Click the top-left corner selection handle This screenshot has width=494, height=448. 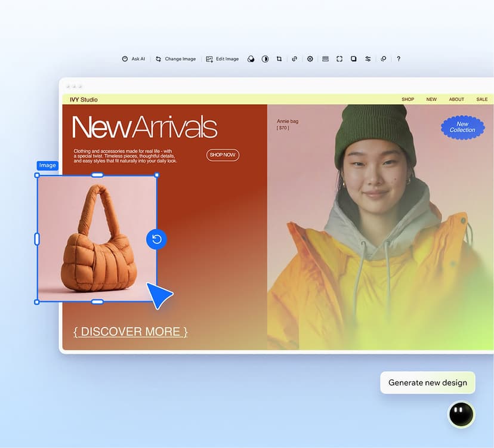[x=37, y=175]
